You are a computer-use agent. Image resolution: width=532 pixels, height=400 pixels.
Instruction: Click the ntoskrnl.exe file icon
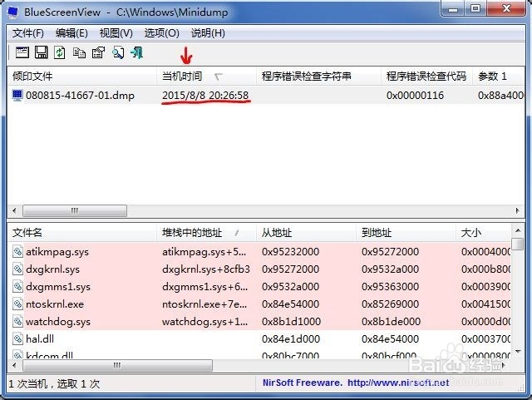point(17,304)
